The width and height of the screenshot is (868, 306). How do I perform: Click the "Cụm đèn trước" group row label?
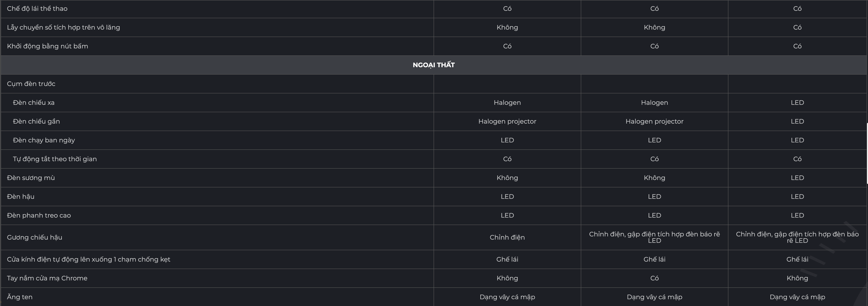tap(31, 84)
